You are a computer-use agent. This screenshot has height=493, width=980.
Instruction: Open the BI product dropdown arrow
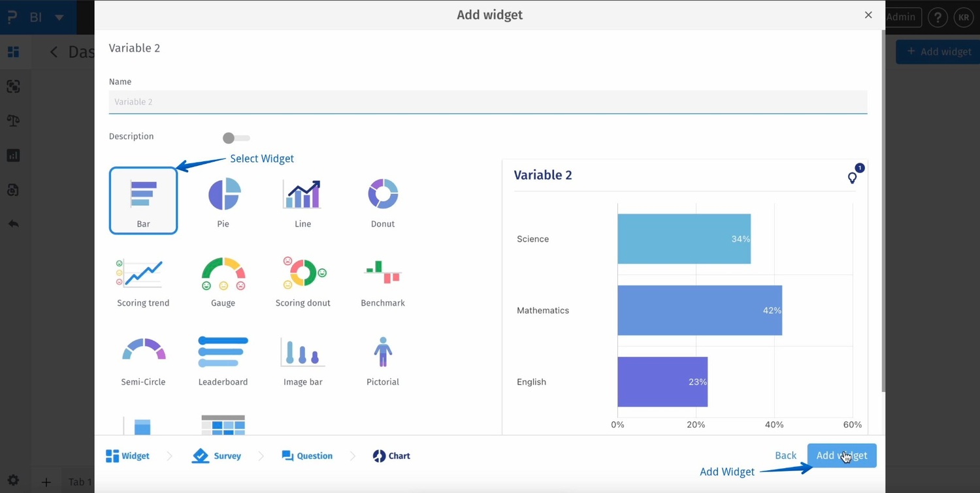point(59,18)
